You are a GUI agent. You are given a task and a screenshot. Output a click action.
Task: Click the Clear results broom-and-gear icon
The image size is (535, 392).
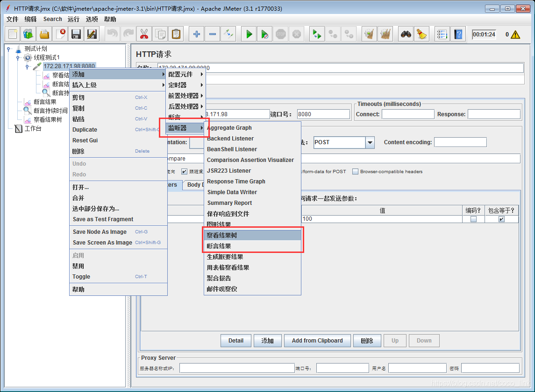369,34
